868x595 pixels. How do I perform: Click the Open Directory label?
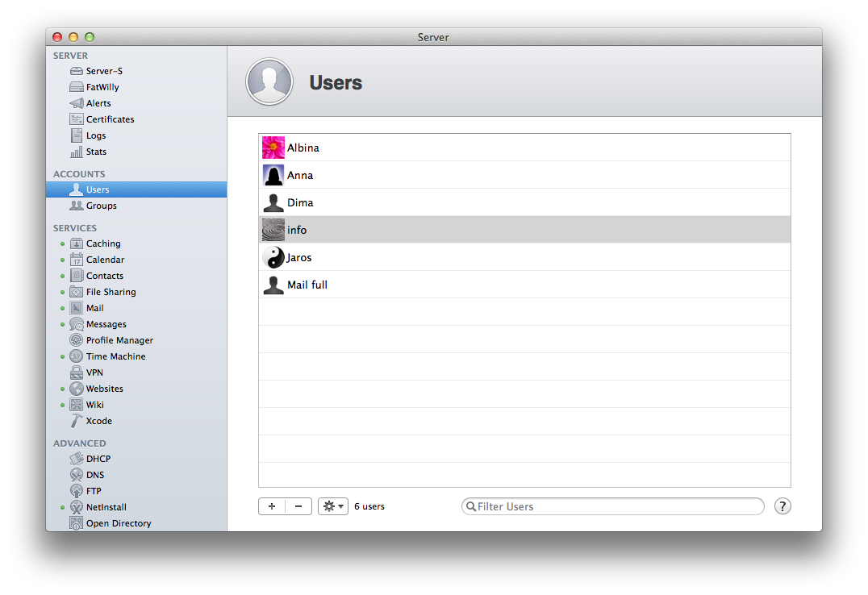[x=119, y=523]
